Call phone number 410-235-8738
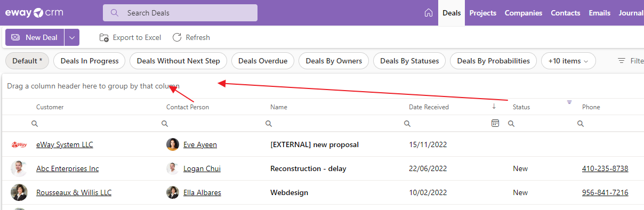 605,168
